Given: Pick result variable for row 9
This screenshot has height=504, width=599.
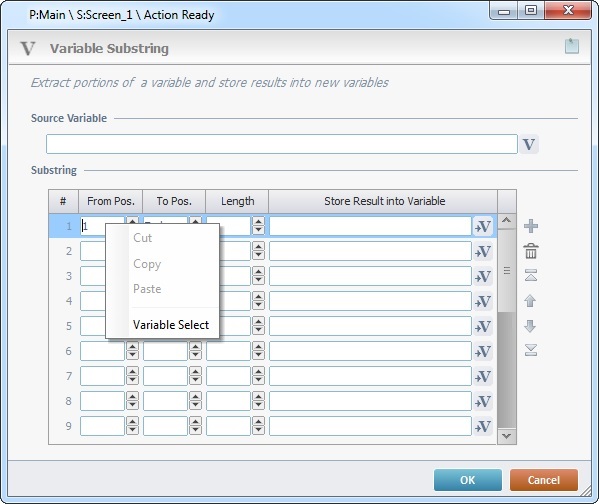Looking at the screenshot, I should (482, 426).
